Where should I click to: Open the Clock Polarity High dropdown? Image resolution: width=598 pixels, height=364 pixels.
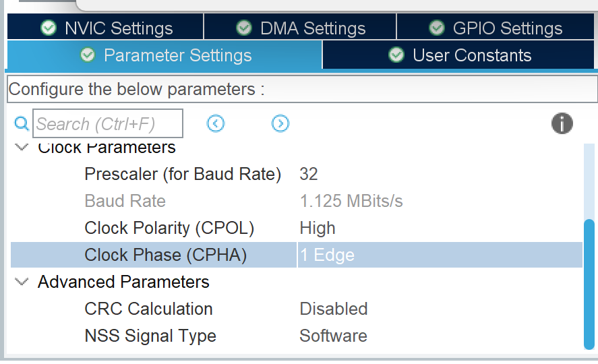[x=440, y=228]
